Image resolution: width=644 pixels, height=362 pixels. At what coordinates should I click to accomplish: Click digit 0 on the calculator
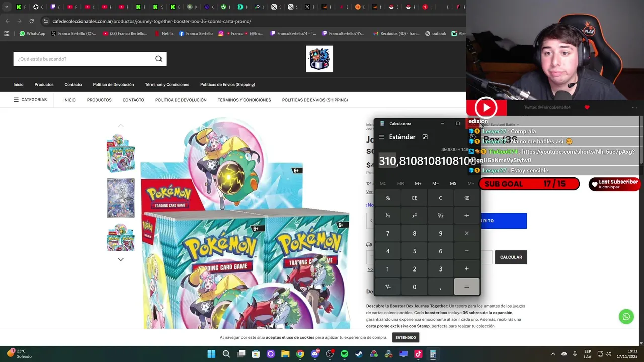(x=414, y=287)
